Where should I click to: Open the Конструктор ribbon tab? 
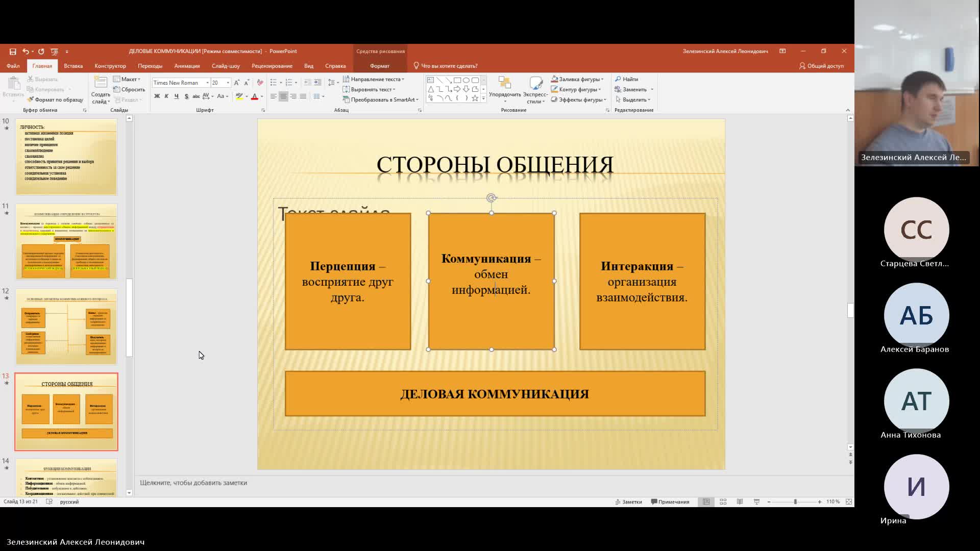tap(110, 66)
